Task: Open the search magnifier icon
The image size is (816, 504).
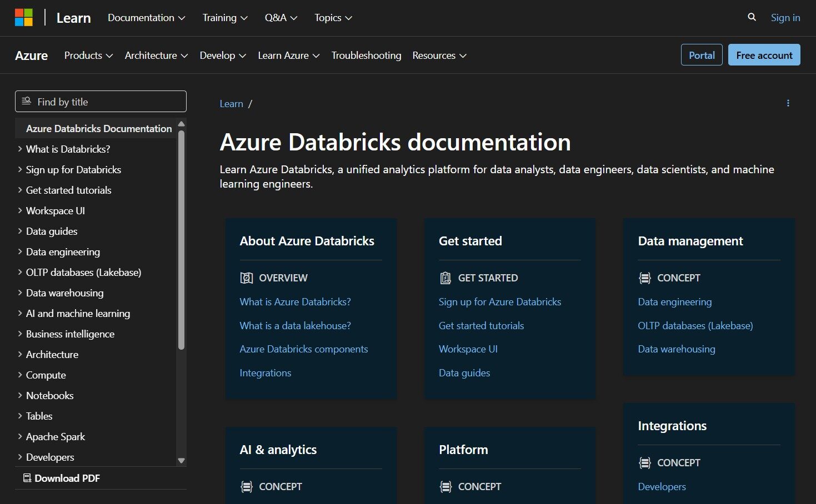Action: pos(752,17)
